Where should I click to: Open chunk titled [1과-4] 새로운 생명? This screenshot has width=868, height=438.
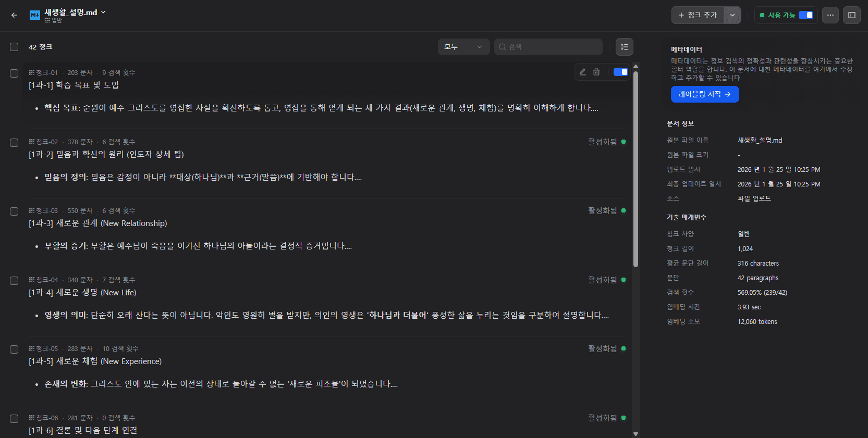click(x=82, y=293)
